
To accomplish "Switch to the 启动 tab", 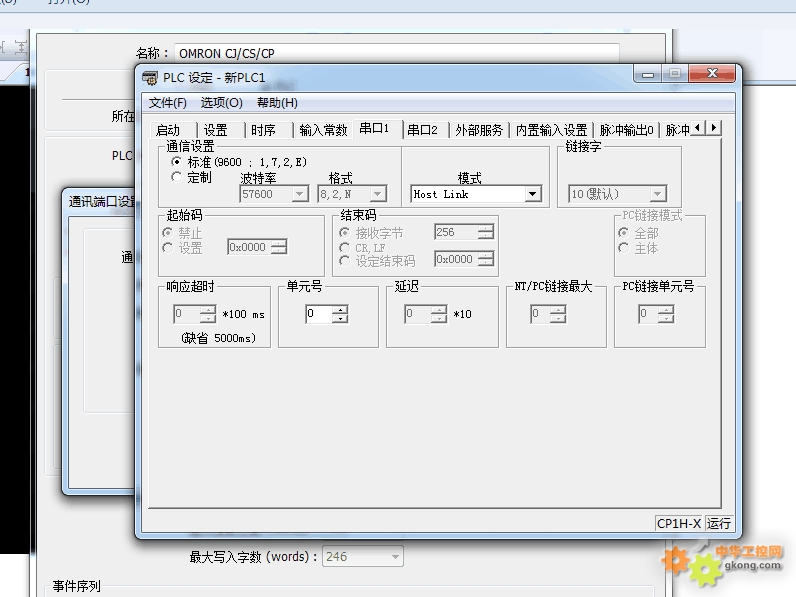I will (x=169, y=130).
